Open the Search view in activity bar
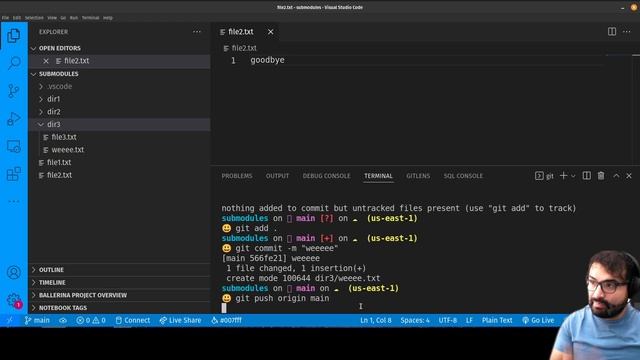640x360 pixels. (13, 63)
